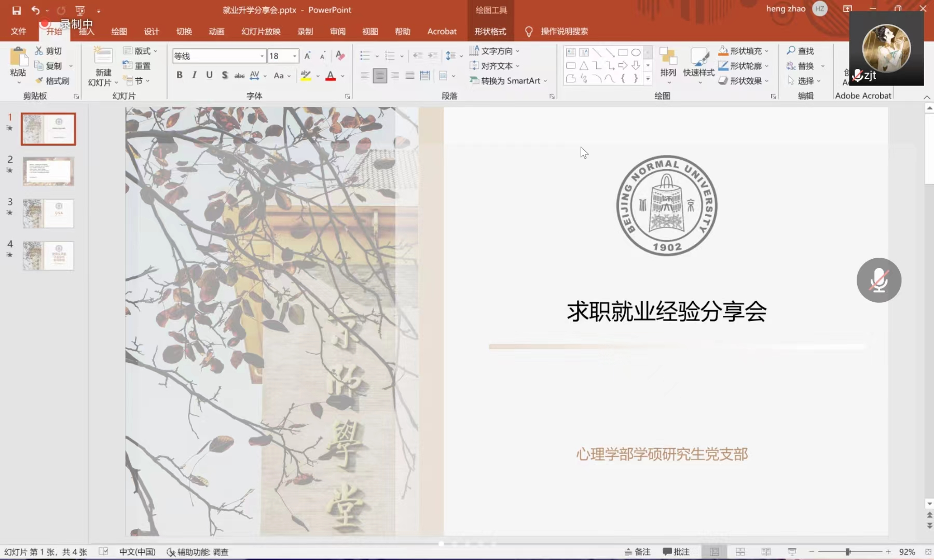Click the 备注 (Notes) button in status bar

637,552
